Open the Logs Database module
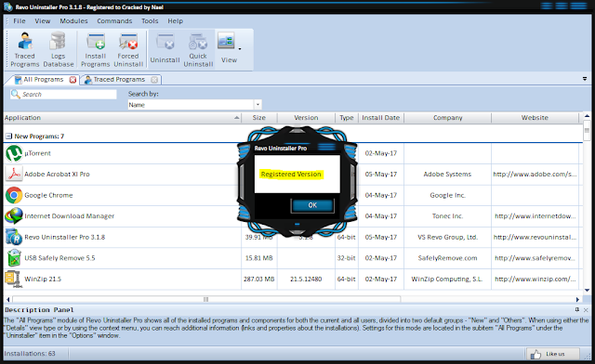The height and width of the screenshot is (364, 595). coord(58,49)
